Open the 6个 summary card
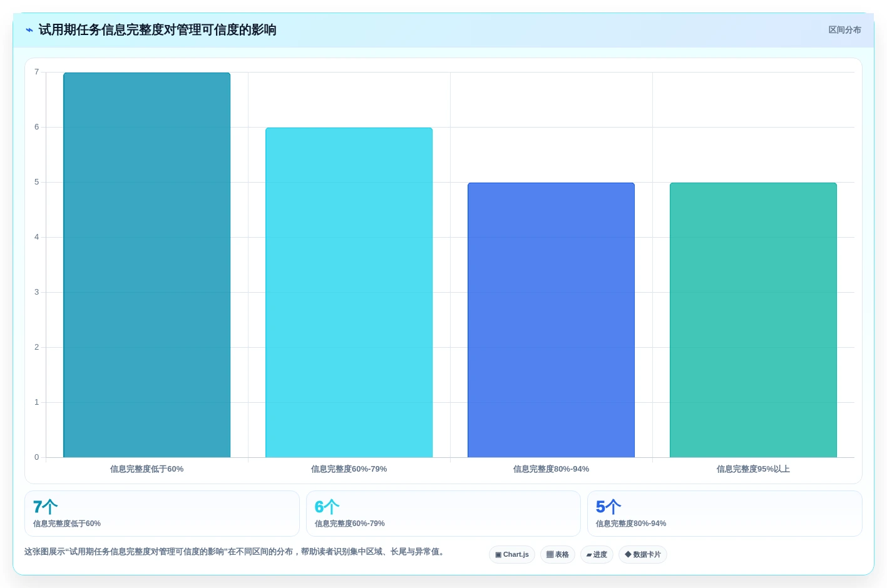 443,514
